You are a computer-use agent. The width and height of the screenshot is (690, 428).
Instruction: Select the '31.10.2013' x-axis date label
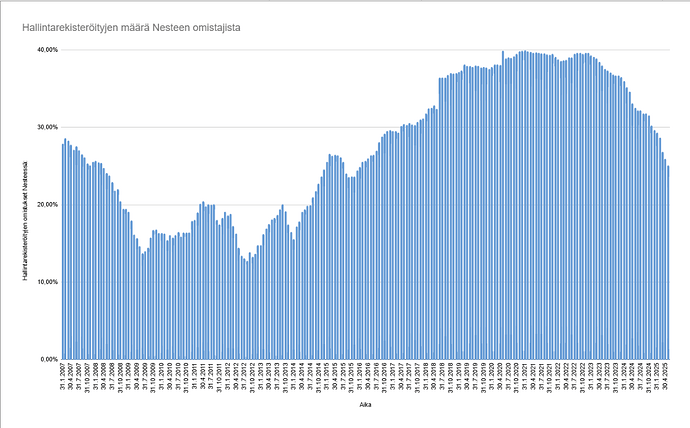click(x=286, y=378)
